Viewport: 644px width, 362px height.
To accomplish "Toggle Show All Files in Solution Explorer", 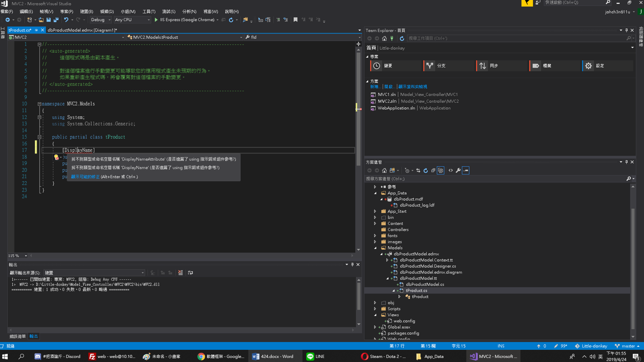I will coord(441,170).
